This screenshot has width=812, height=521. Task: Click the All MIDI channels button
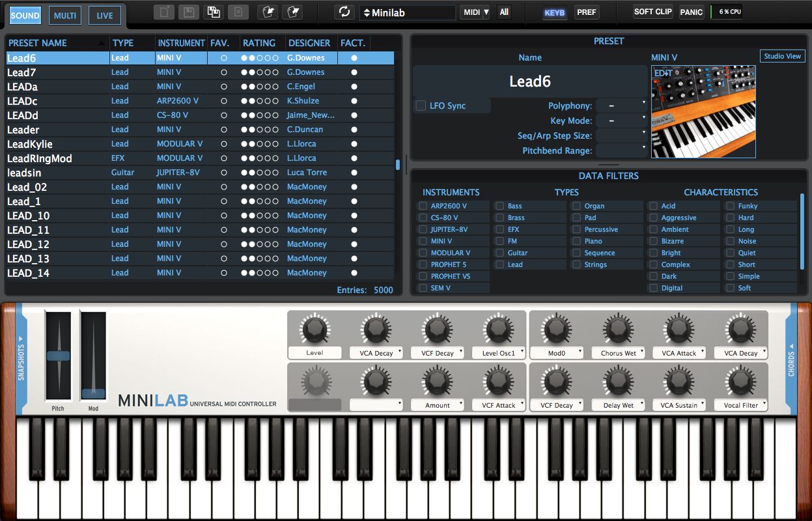pyautogui.click(x=504, y=12)
